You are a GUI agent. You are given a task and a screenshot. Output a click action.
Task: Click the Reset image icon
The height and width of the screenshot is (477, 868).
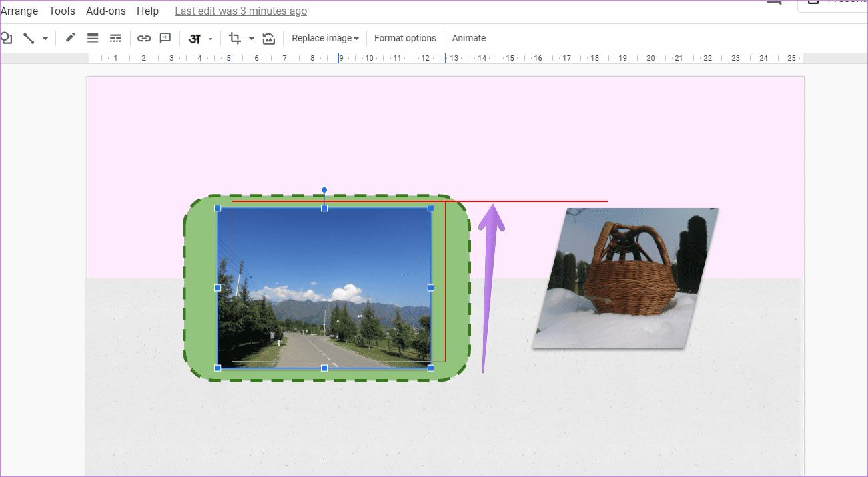point(268,38)
